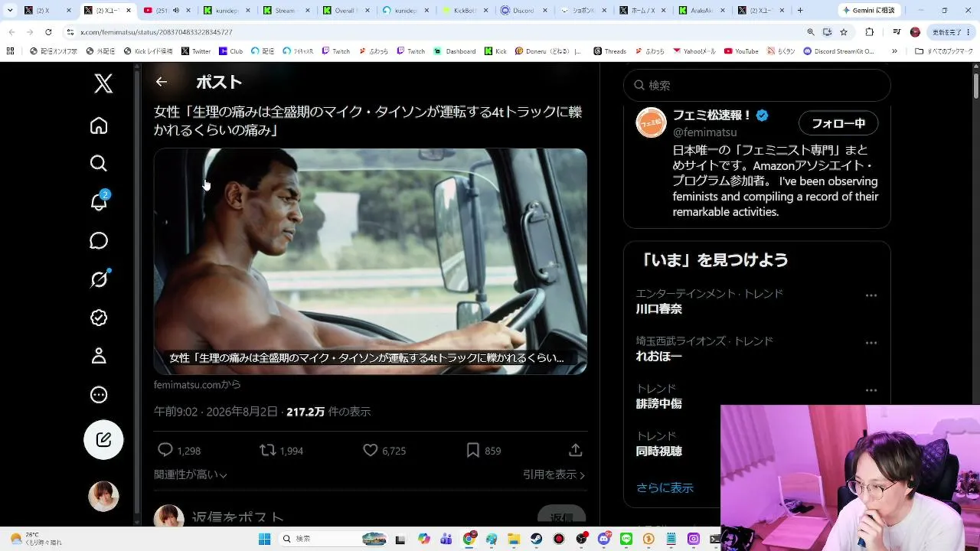Reload the page in Chrome
This screenshot has height=551, width=980.
[x=48, y=32]
